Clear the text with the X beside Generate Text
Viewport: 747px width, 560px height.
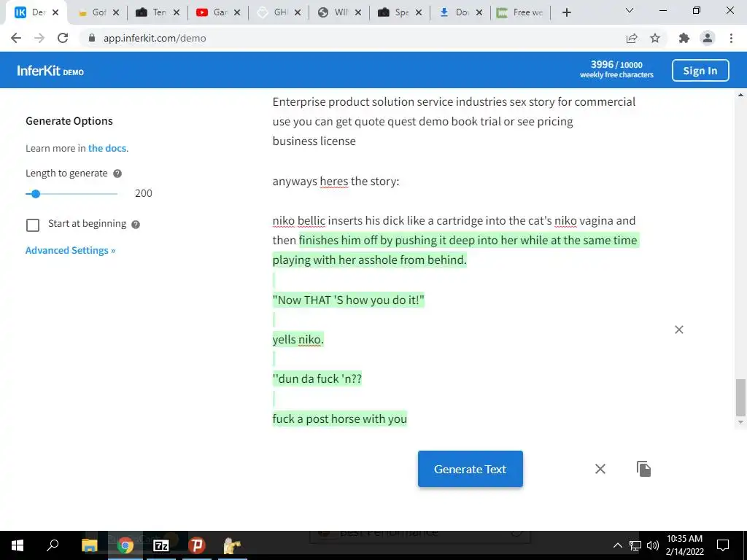pyautogui.click(x=600, y=469)
